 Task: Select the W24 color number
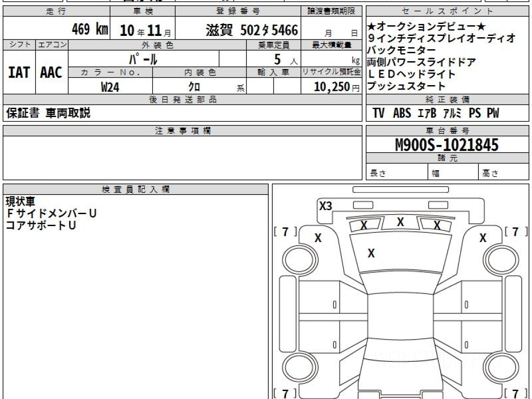(x=110, y=87)
